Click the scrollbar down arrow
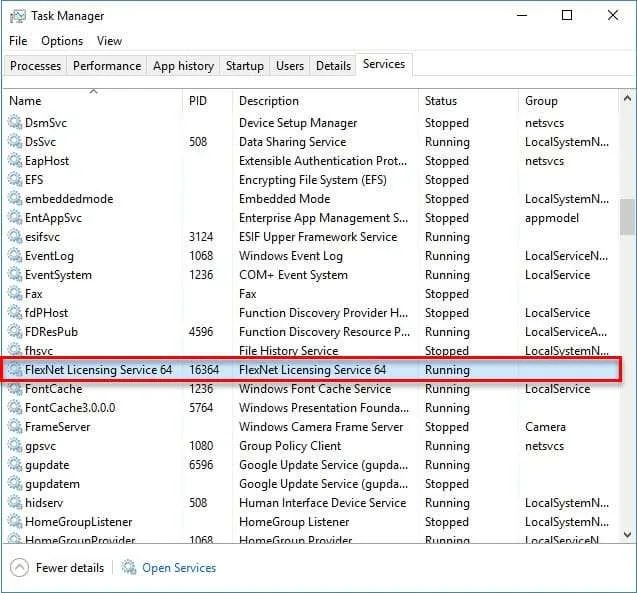The width and height of the screenshot is (637, 593). tap(627, 535)
